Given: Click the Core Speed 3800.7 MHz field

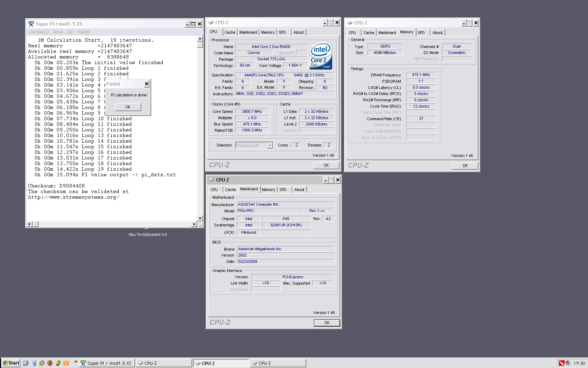Looking at the screenshot, I should point(252,111).
